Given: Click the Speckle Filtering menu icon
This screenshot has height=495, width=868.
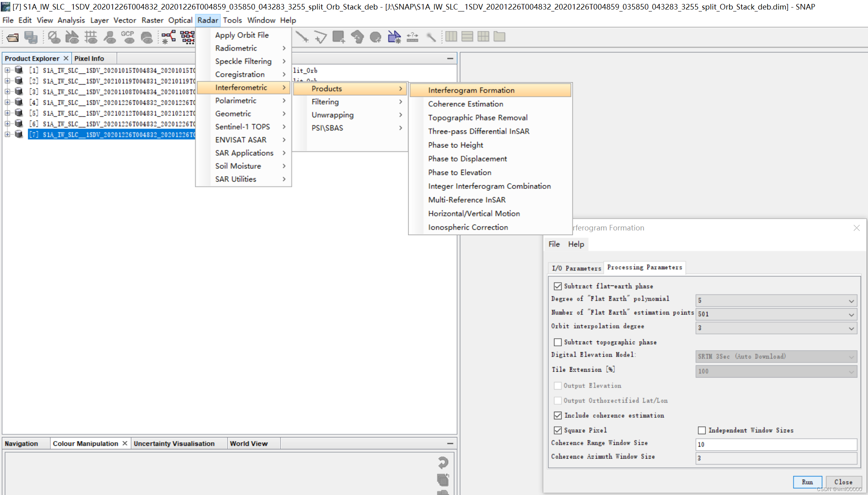Looking at the screenshot, I should [243, 61].
